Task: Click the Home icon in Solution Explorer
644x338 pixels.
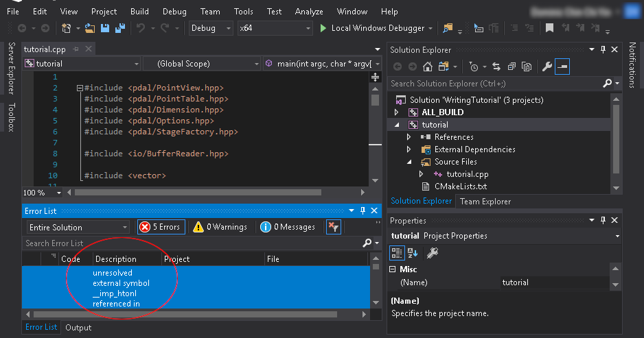Action: (x=428, y=67)
